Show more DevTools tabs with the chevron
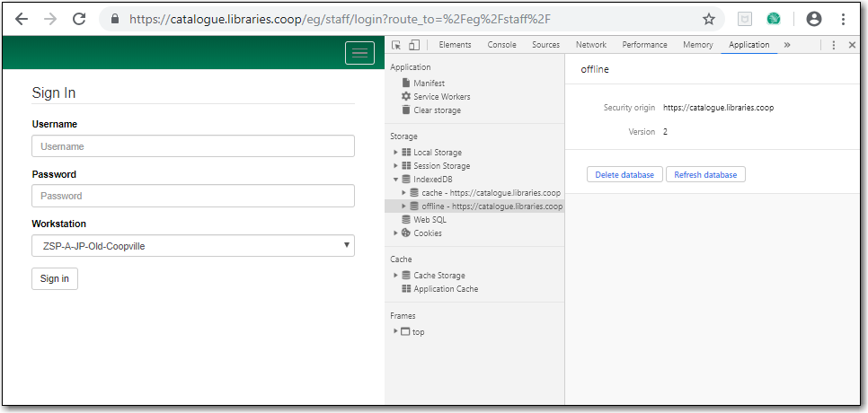This screenshot has height=413, width=868. point(787,45)
